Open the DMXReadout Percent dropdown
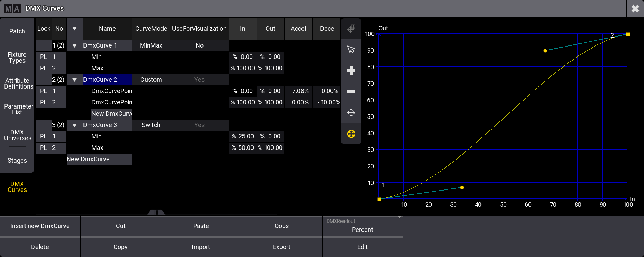The image size is (644, 257). pyautogui.click(x=362, y=226)
